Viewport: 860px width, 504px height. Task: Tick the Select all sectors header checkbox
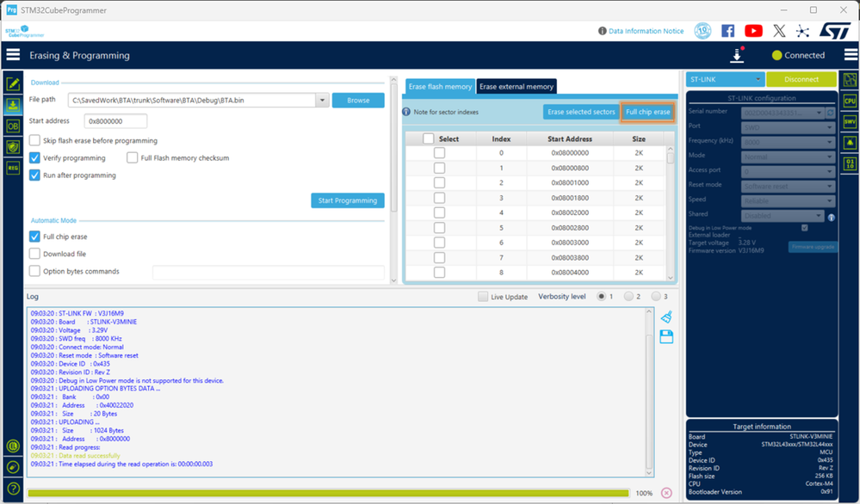pos(429,138)
